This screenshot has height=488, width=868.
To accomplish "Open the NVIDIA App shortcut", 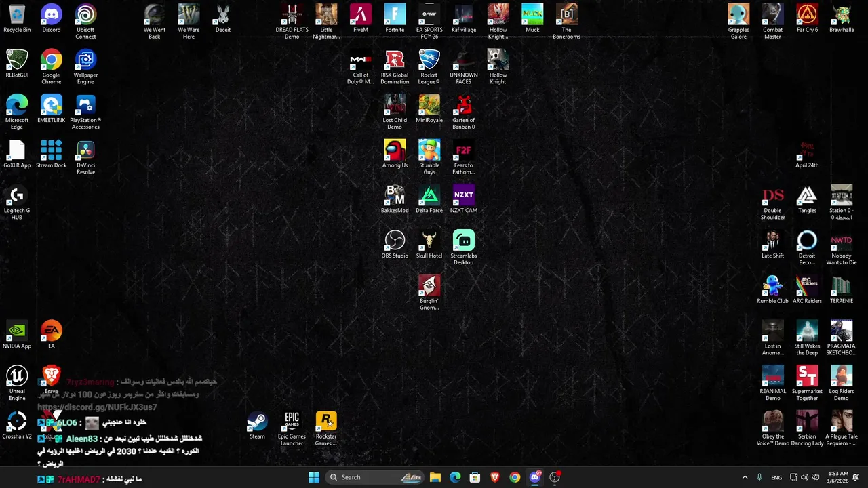I will pyautogui.click(x=17, y=335).
